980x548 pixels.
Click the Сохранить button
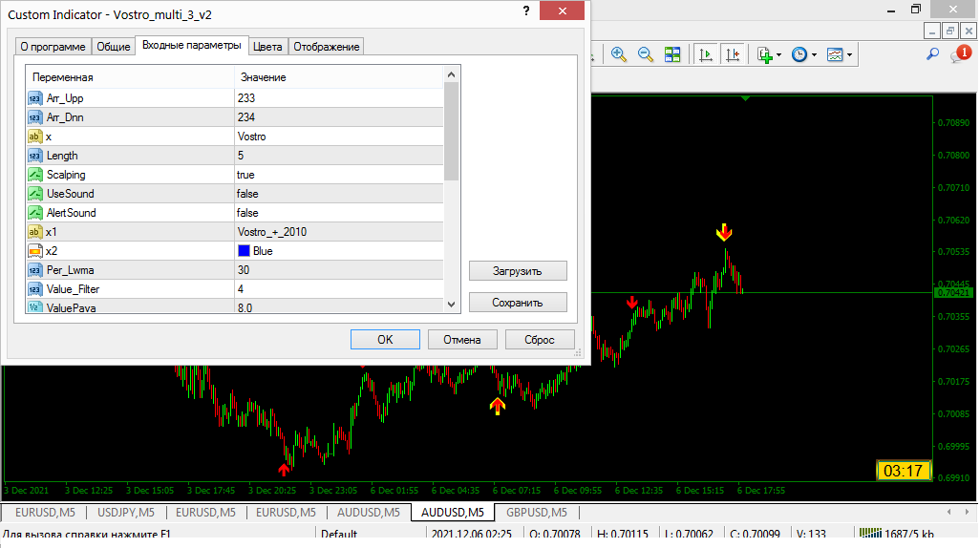(518, 303)
